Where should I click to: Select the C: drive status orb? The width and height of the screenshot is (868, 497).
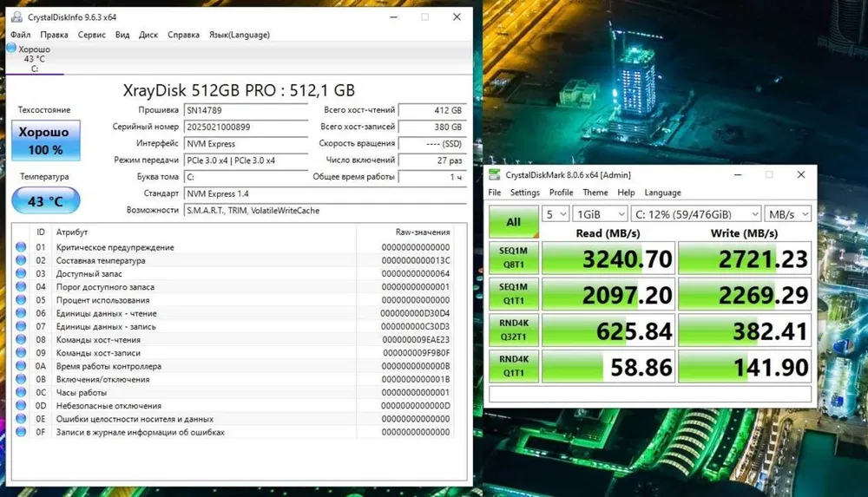coord(11,49)
